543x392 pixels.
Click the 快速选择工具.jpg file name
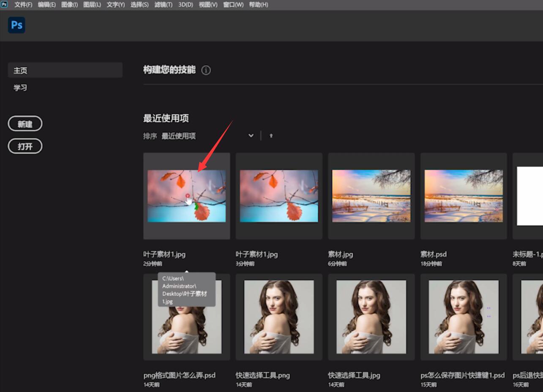pyautogui.click(x=354, y=375)
